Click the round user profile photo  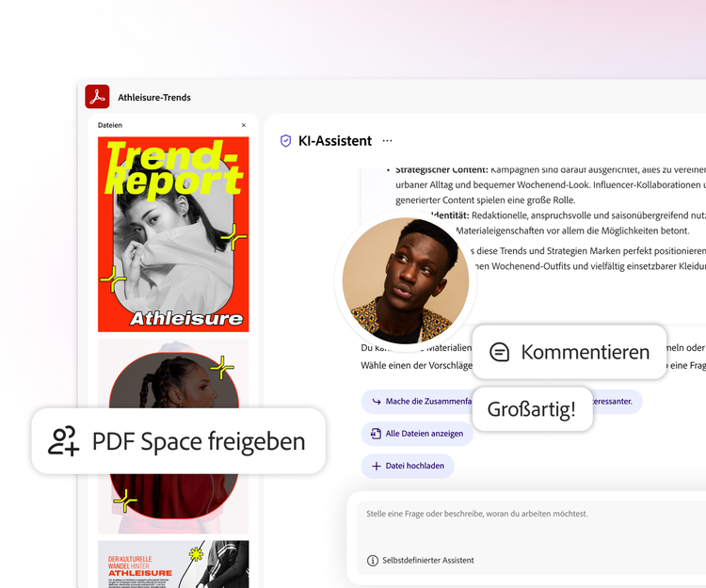pos(405,280)
